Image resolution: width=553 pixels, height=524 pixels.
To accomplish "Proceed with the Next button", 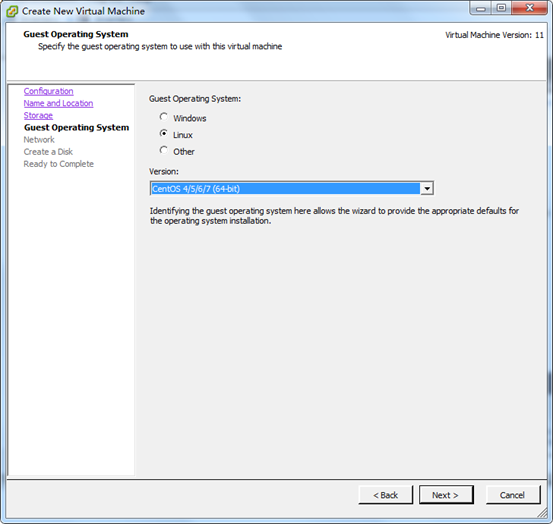I will (x=446, y=495).
